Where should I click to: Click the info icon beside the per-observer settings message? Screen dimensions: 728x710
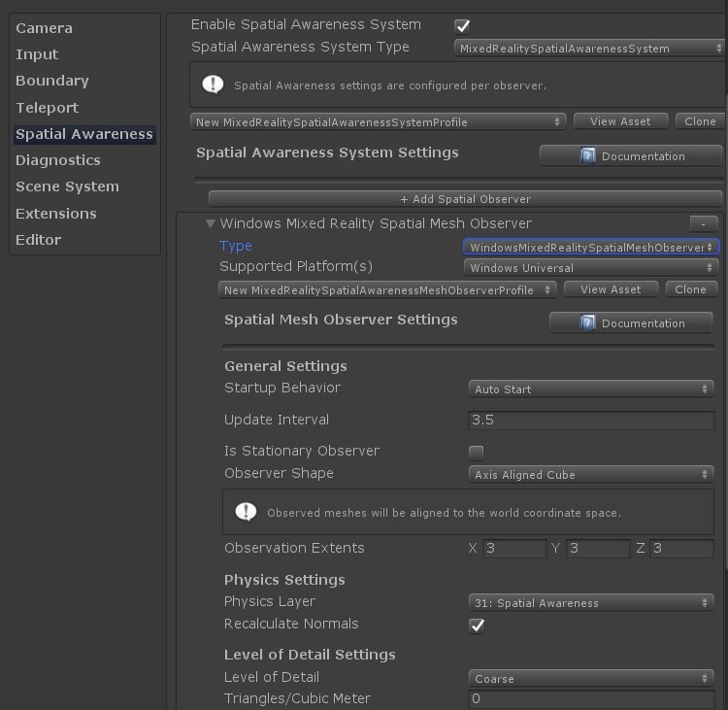[213, 85]
